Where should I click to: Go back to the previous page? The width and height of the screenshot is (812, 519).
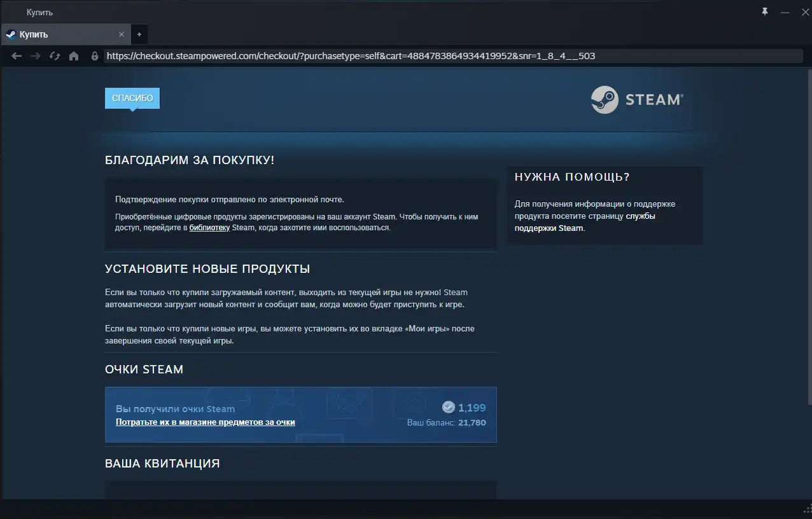coord(17,56)
